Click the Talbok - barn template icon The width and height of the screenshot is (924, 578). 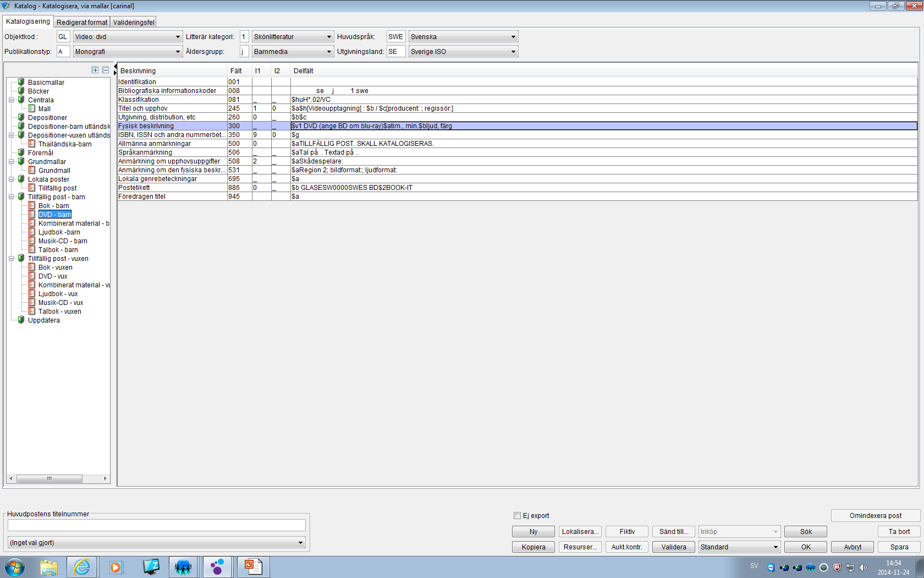(32, 249)
